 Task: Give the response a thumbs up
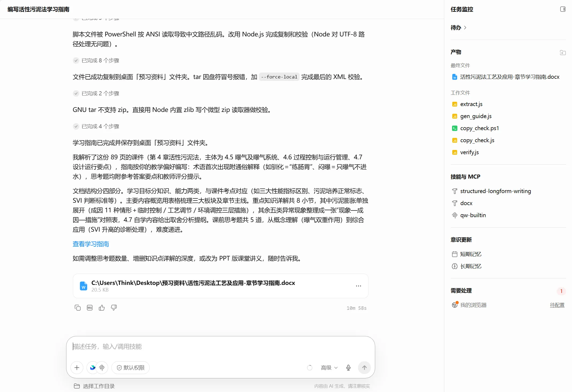point(102,308)
